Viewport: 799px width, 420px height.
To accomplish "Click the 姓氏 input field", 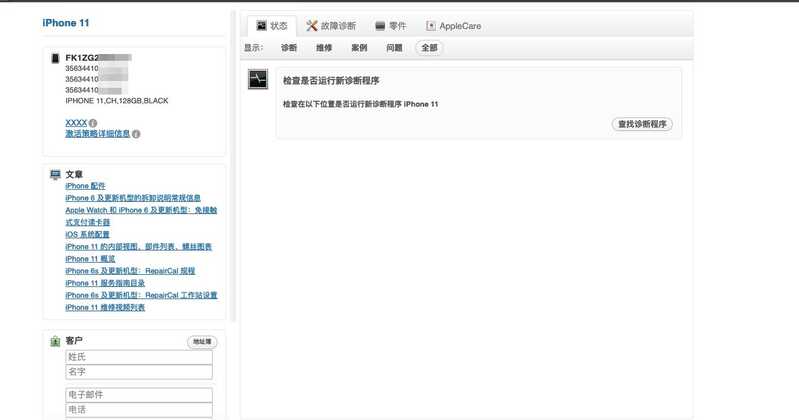I will (x=139, y=357).
